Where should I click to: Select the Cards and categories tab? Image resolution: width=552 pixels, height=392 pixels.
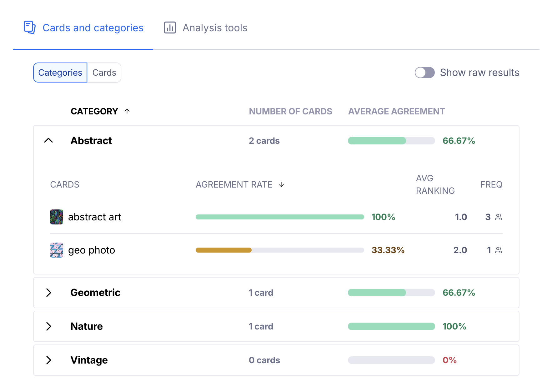pyautogui.click(x=93, y=28)
